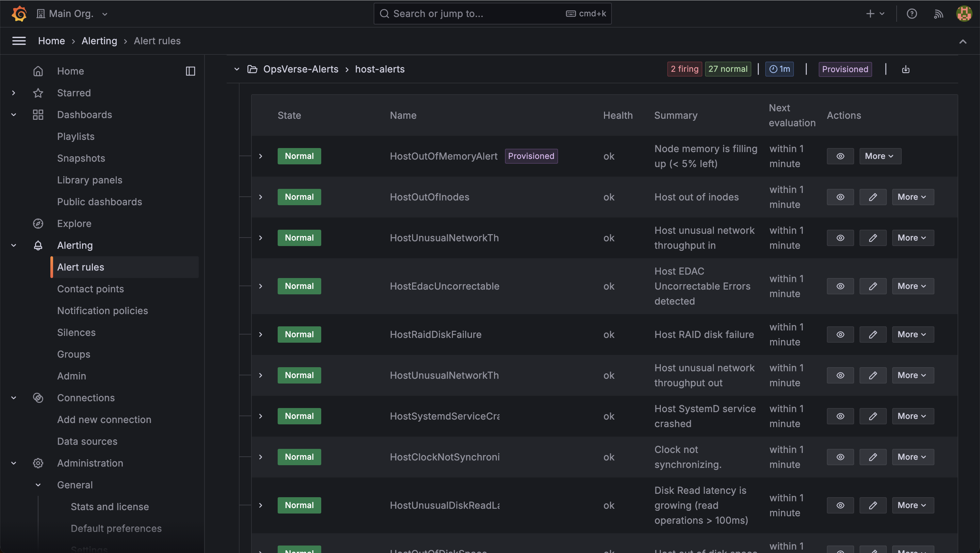View HostOutOfInodes rule eye icon
The height and width of the screenshot is (553, 980).
(x=840, y=197)
